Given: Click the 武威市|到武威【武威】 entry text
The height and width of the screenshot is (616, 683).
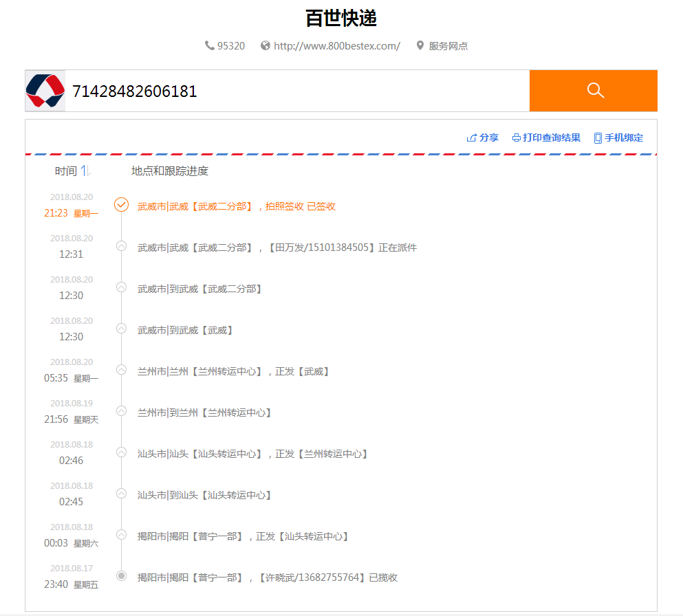Looking at the screenshot, I should (185, 331).
